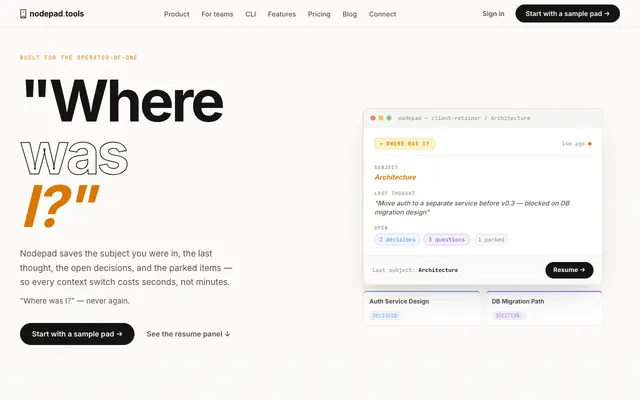Click hero Start with a sample pad button
The image size is (640, 400).
click(77, 334)
